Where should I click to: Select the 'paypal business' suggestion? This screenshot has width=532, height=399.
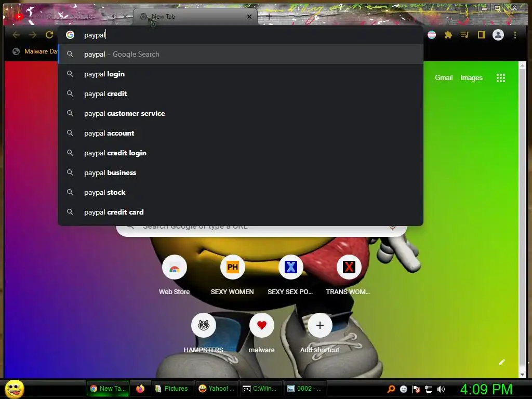pos(241,172)
